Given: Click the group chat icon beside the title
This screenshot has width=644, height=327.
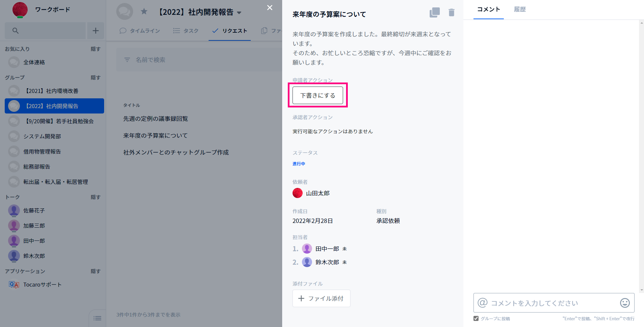Looking at the screenshot, I should tap(125, 12).
